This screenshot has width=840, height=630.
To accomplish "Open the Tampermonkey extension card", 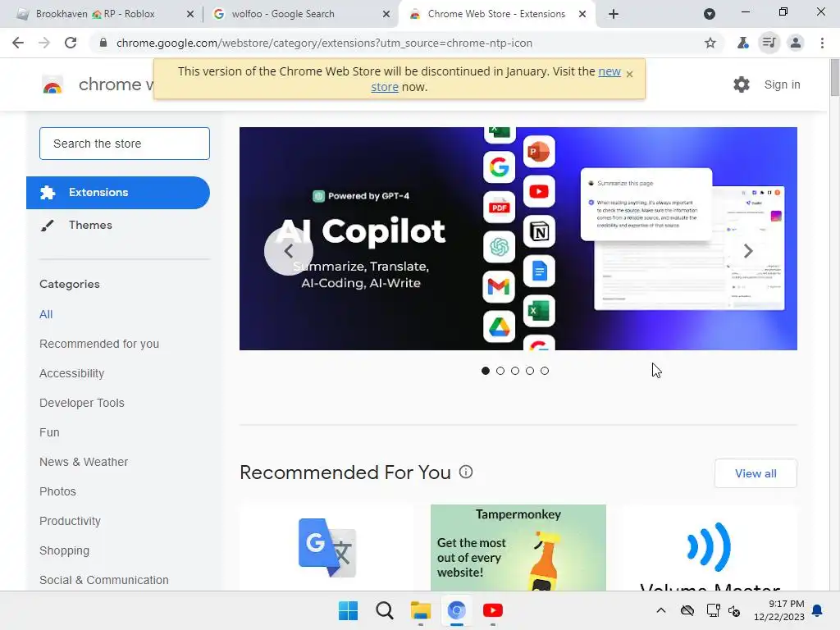I will (518, 547).
